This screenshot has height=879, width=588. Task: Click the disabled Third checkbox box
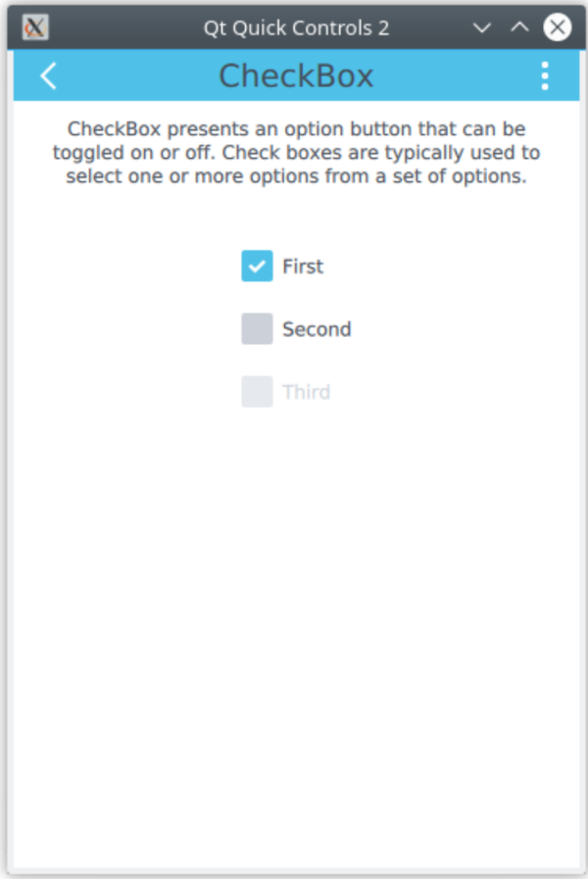click(258, 391)
